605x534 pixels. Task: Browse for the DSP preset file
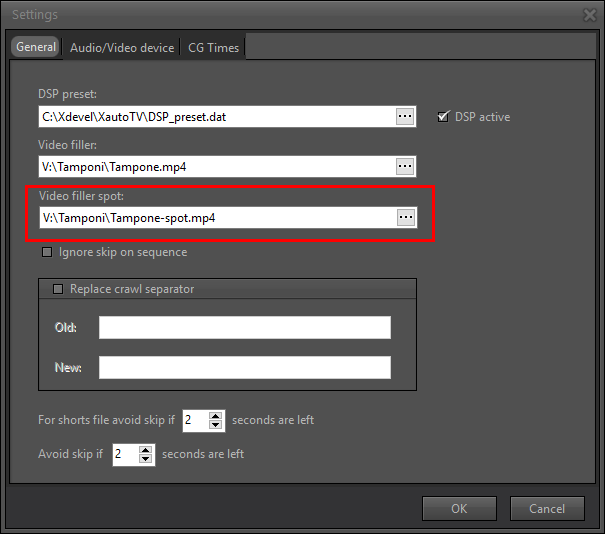click(405, 117)
